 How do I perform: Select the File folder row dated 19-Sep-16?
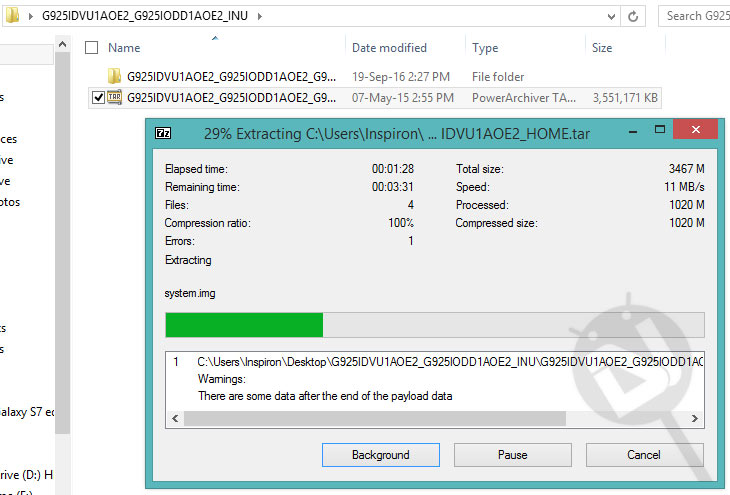click(x=375, y=77)
